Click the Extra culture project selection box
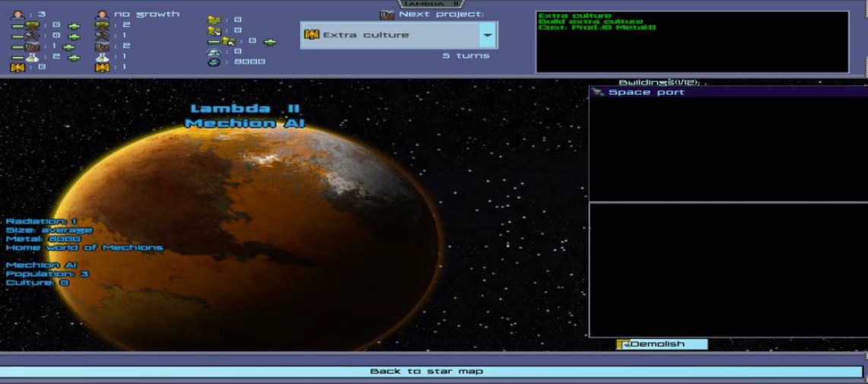The image size is (868, 384). tap(389, 35)
